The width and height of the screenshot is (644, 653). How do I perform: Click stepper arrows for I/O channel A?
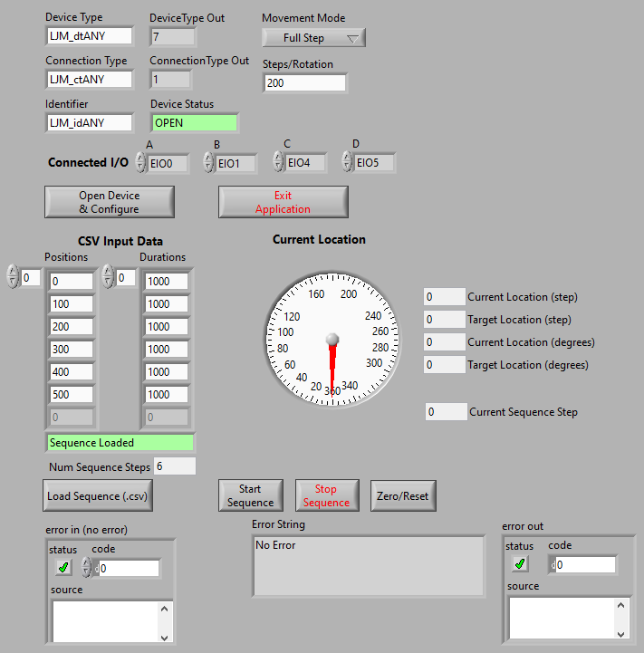[140, 162]
